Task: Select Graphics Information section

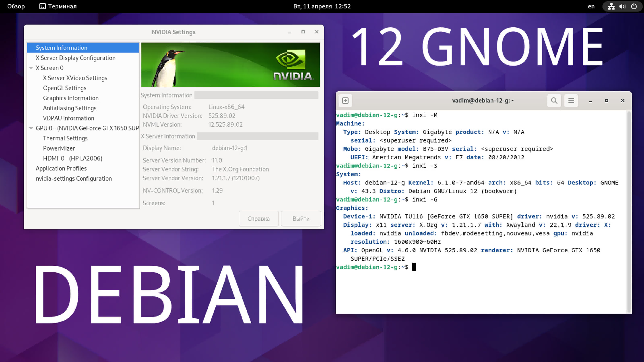Action: 71,98
